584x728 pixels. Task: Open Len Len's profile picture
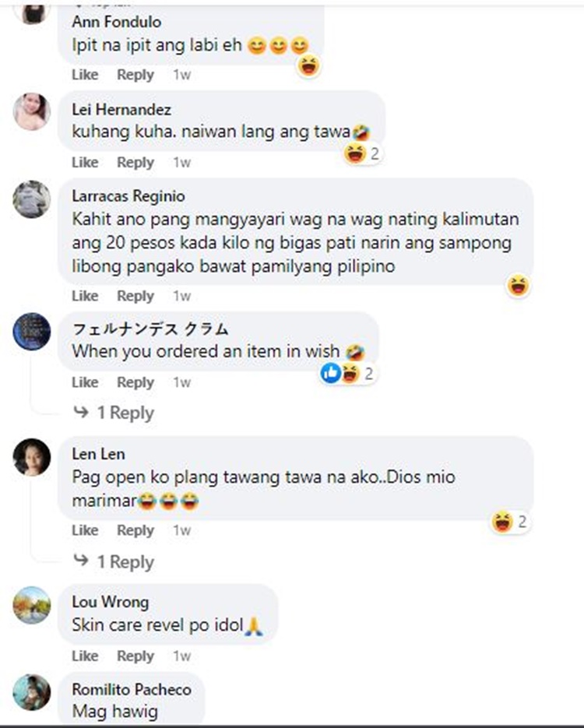coord(32,457)
